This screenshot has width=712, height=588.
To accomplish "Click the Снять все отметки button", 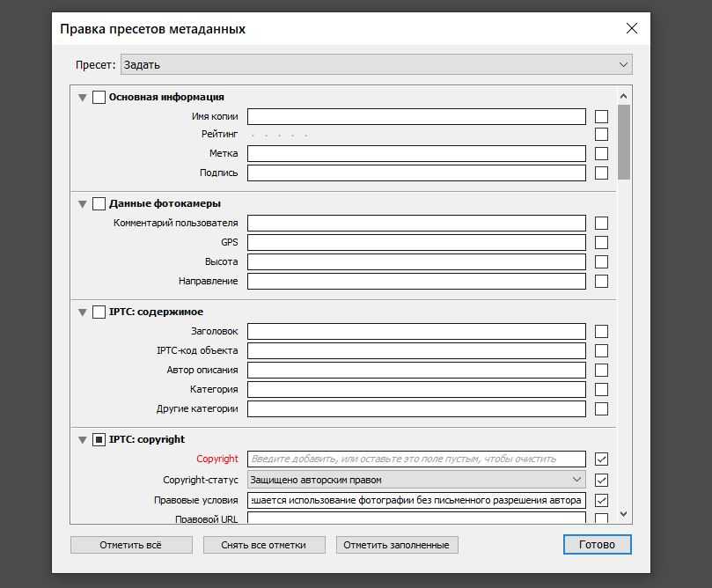I will pyautogui.click(x=264, y=545).
